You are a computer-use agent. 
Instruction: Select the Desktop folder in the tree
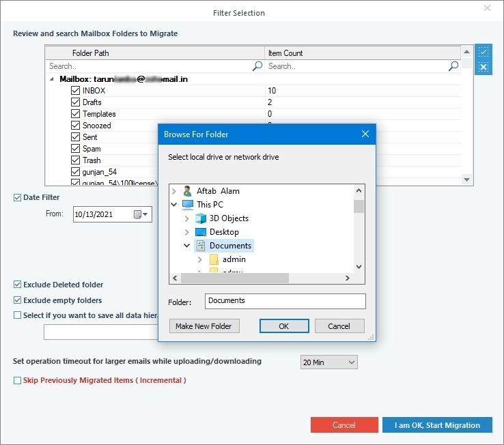224,232
